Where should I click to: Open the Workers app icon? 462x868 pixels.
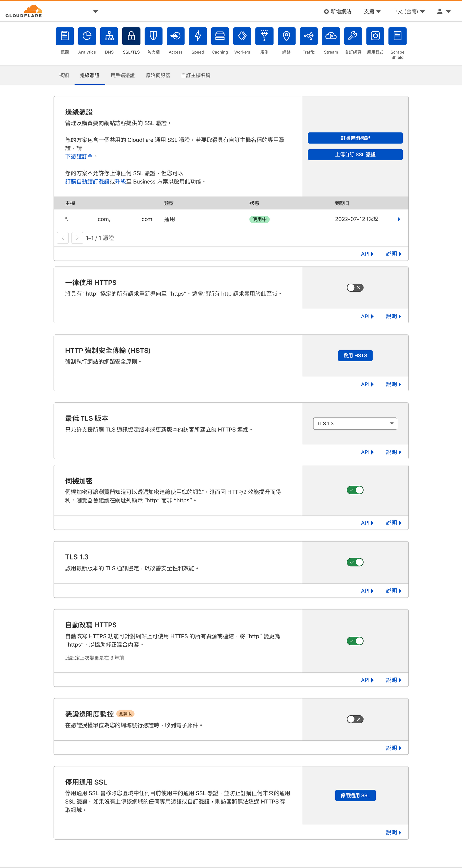[242, 36]
